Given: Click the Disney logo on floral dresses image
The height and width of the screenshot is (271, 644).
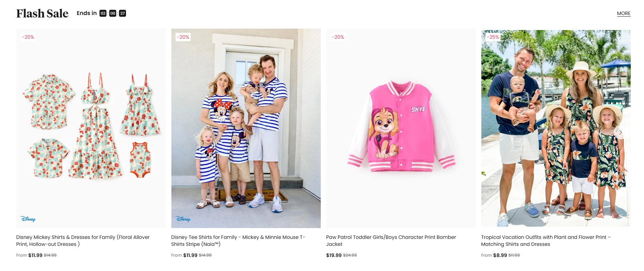Looking at the screenshot, I should click(28, 219).
